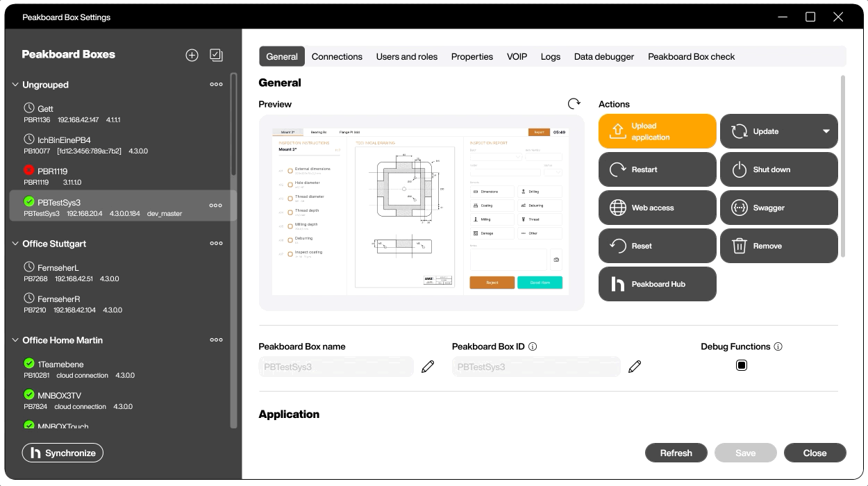Click the clock status icon of Gett box
This screenshot has width=868, height=486.
(x=29, y=108)
